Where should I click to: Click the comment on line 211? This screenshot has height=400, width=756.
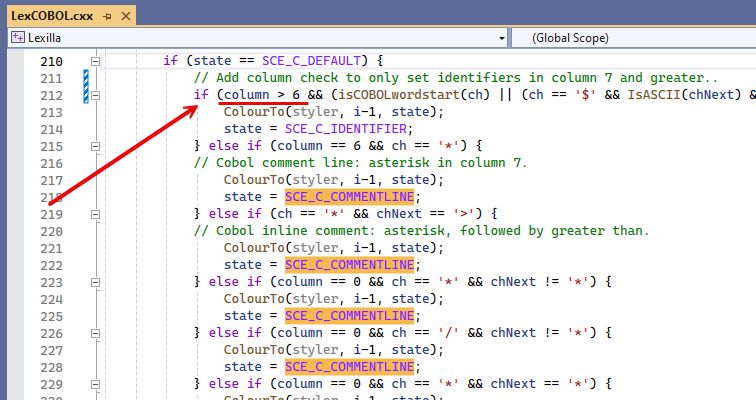[456, 78]
